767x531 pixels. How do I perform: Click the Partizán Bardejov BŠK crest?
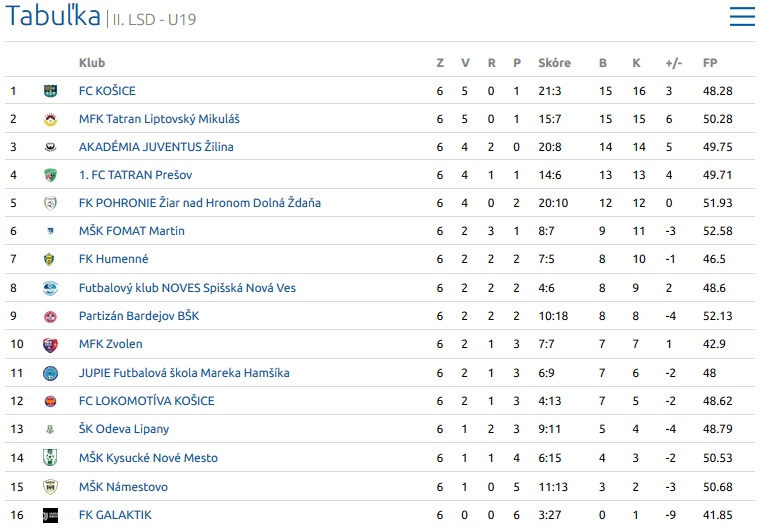[50, 317]
